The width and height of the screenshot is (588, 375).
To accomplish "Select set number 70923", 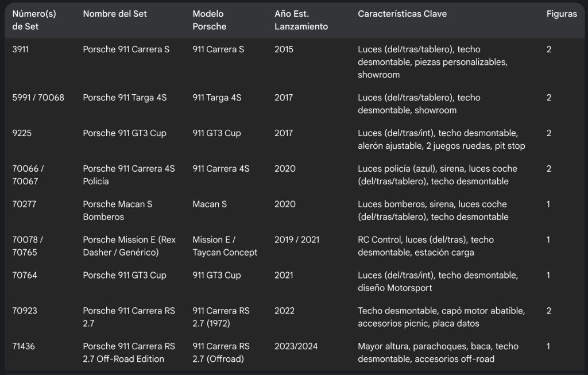I will (25, 311).
